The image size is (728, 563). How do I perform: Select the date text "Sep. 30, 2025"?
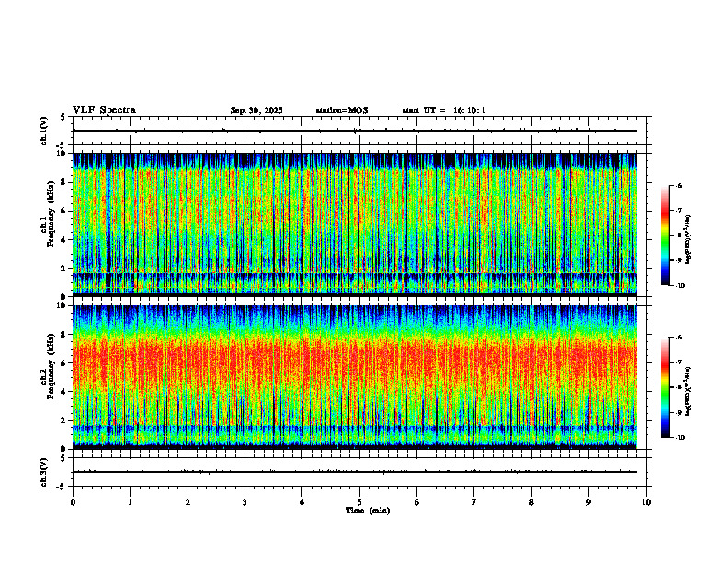[x=256, y=110]
